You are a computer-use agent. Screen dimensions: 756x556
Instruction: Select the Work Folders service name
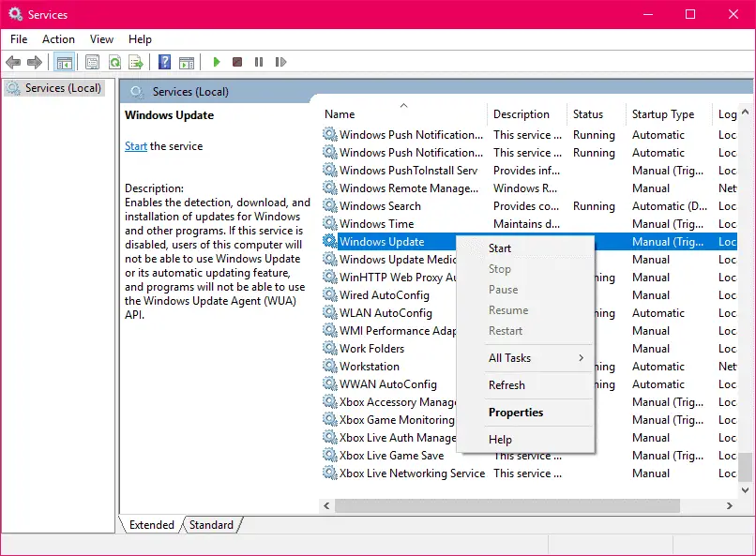[x=371, y=349]
